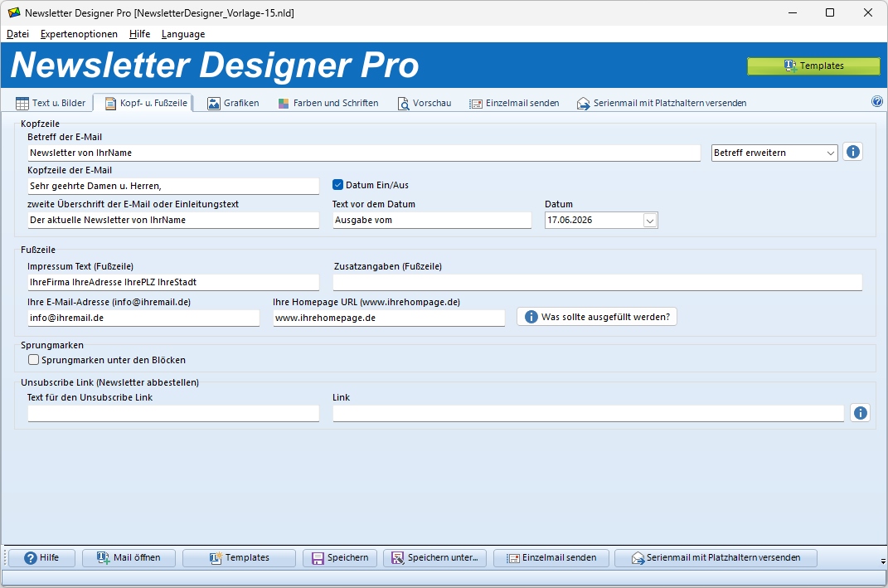Click the floppy disk Speichern icon

[318, 558]
